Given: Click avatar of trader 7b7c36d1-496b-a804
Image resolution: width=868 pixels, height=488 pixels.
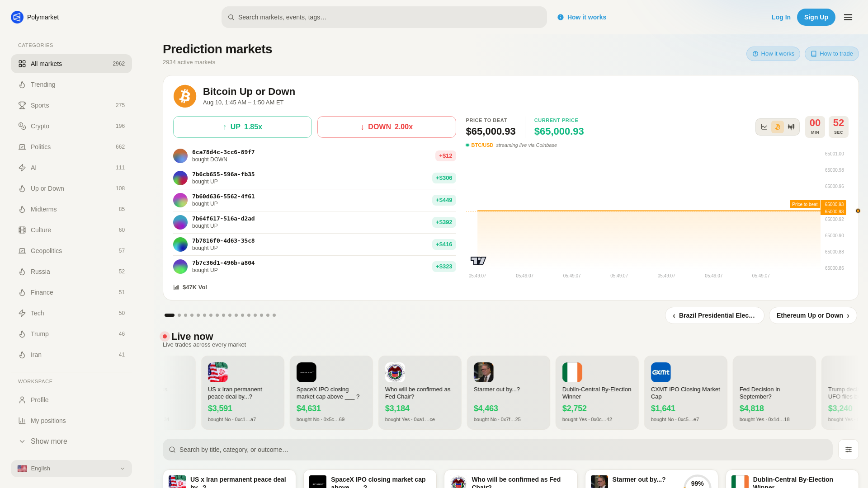Looking at the screenshot, I should [180, 267].
